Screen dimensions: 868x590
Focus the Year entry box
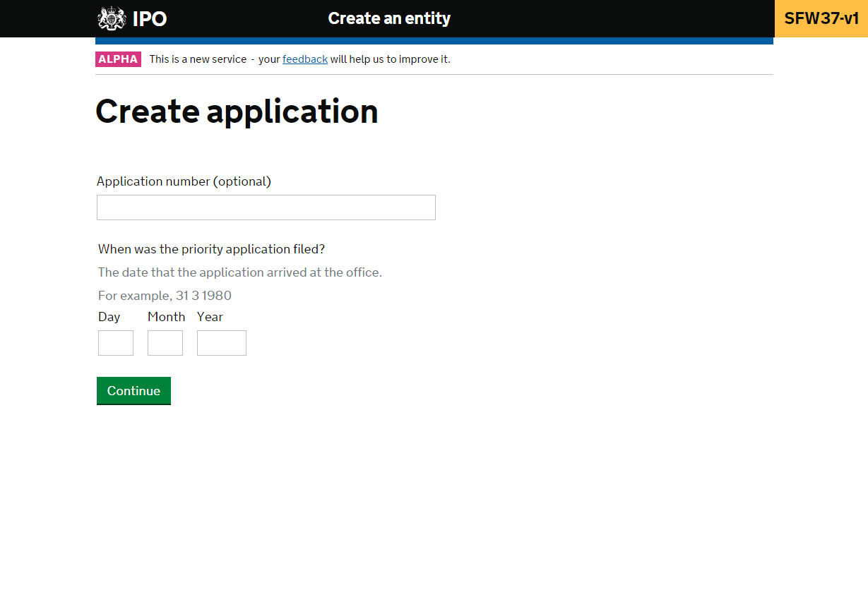[221, 343]
